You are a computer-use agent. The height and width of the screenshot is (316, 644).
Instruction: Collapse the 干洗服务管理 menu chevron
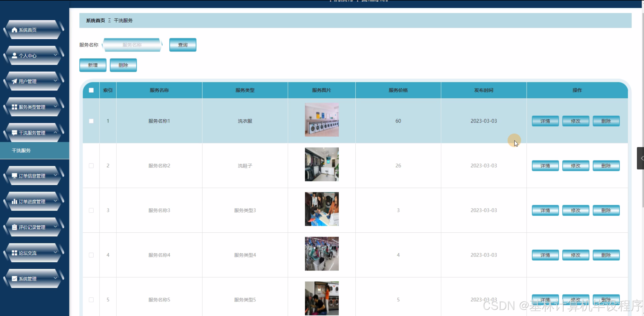[x=55, y=132]
